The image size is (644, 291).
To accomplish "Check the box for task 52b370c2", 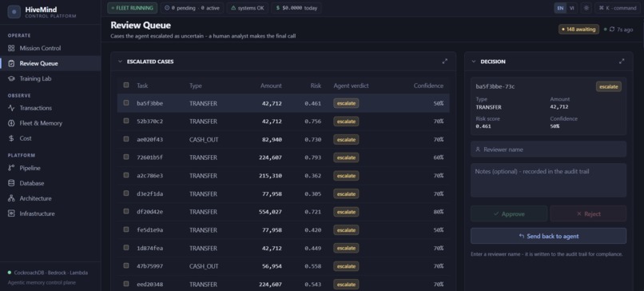I will pyautogui.click(x=126, y=121).
